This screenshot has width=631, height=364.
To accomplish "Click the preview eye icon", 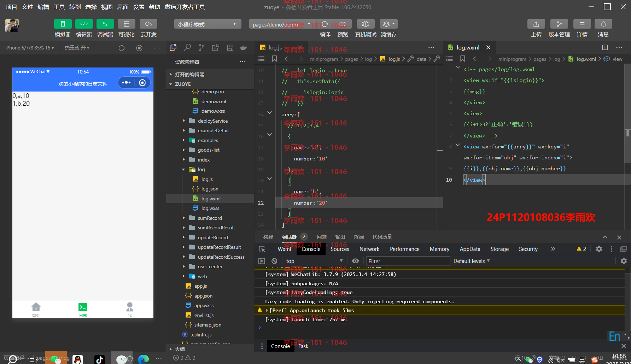I will [x=343, y=24].
